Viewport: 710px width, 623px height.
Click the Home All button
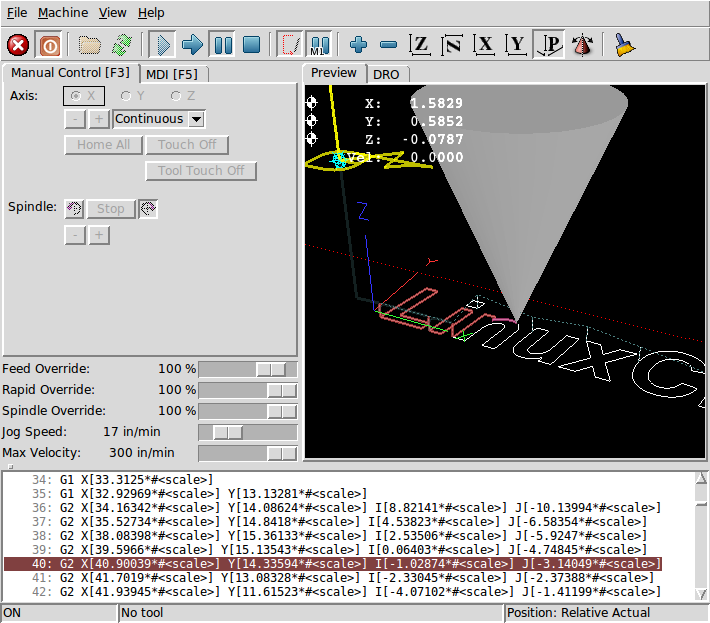[104, 145]
